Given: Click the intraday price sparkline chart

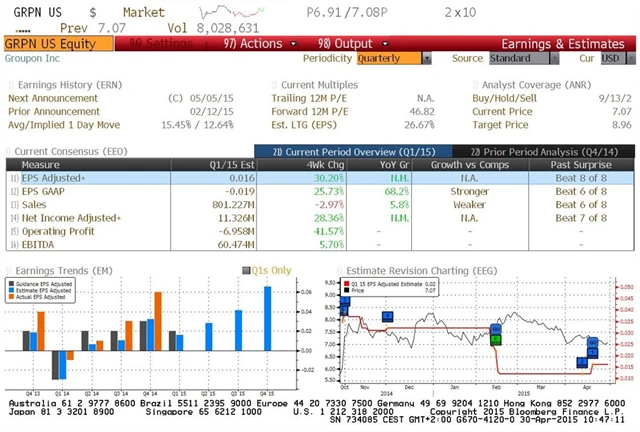Looking at the screenshot, I should [x=227, y=10].
